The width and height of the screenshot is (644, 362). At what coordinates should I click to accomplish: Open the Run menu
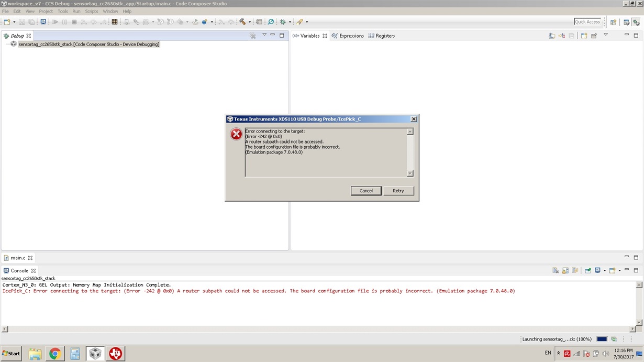point(76,11)
